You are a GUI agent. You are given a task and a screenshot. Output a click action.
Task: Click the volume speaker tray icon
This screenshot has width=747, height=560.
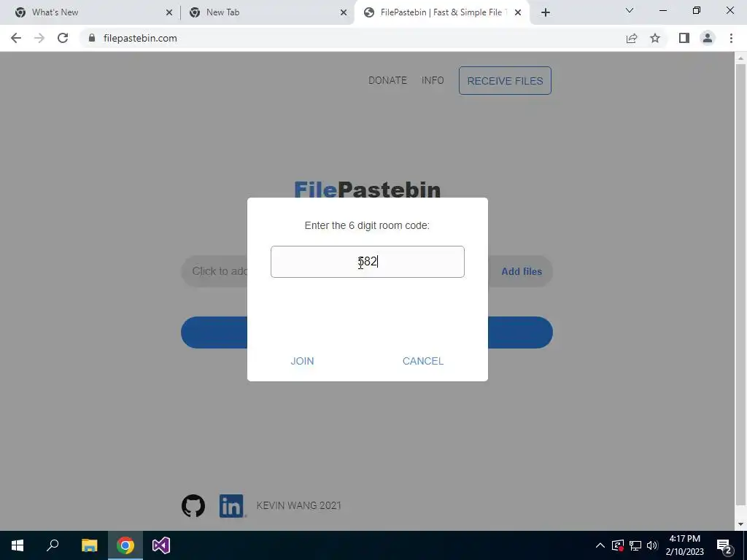click(652, 545)
